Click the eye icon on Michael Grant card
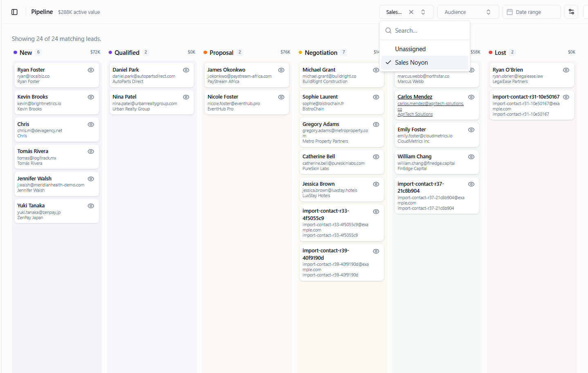Screen dimensions: 588x373 (376, 70)
